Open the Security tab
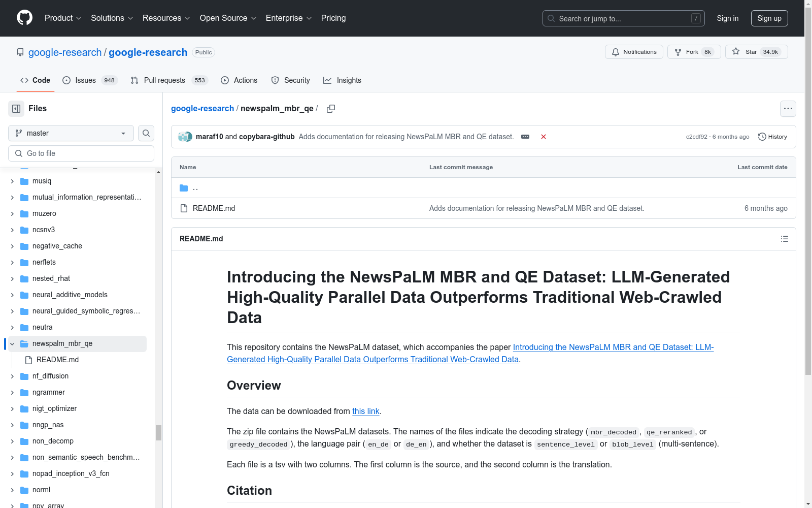 pos(290,80)
